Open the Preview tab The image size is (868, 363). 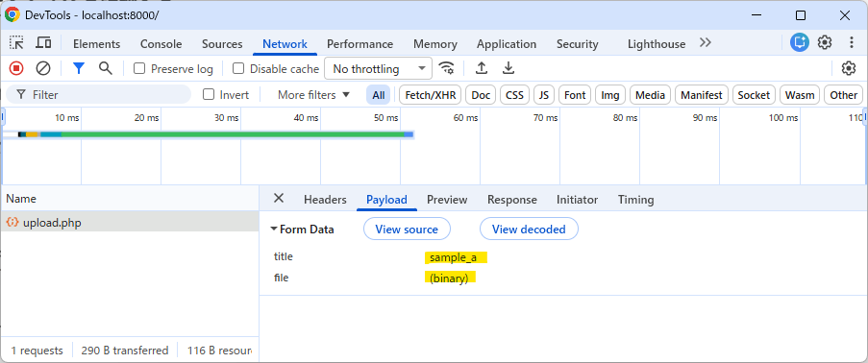tap(447, 199)
